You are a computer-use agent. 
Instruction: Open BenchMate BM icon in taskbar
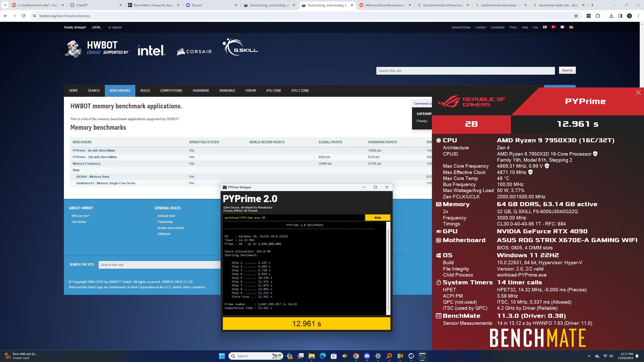coord(400,356)
